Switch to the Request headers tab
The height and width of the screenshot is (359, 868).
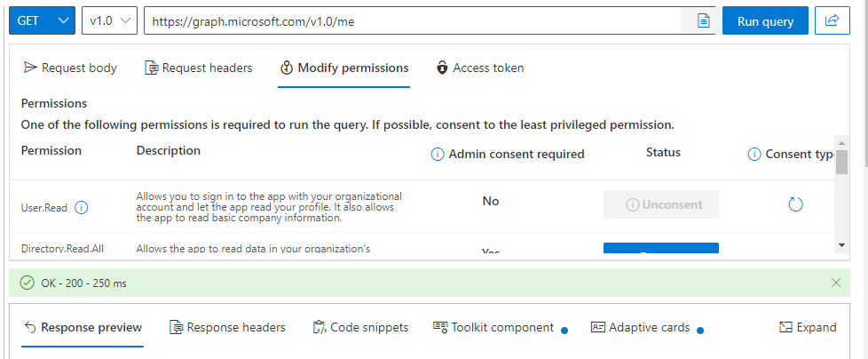[199, 68]
